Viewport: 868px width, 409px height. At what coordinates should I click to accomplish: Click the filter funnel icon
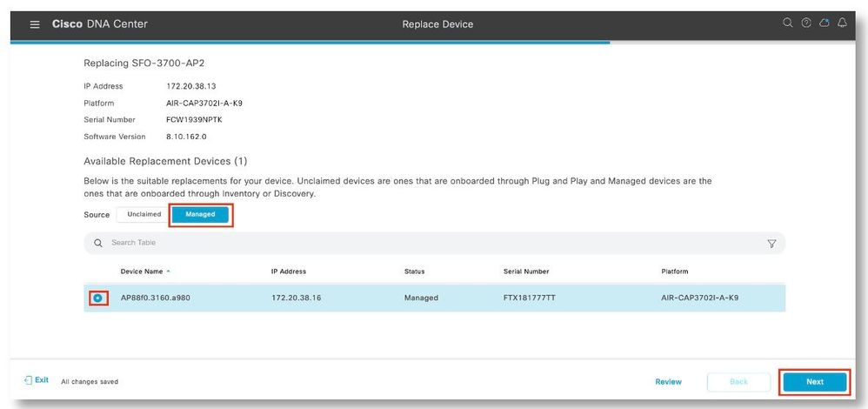coord(771,244)
